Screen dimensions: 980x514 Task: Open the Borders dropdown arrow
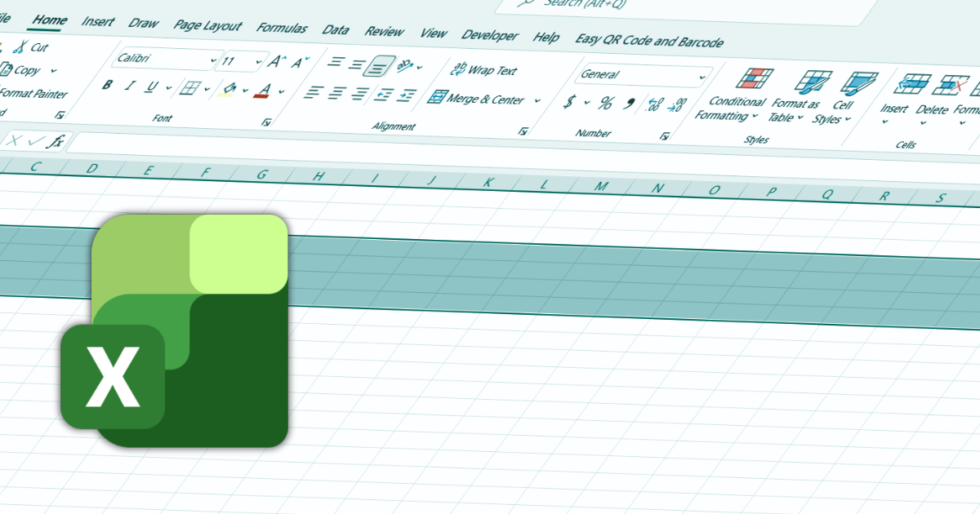(207, 90)
